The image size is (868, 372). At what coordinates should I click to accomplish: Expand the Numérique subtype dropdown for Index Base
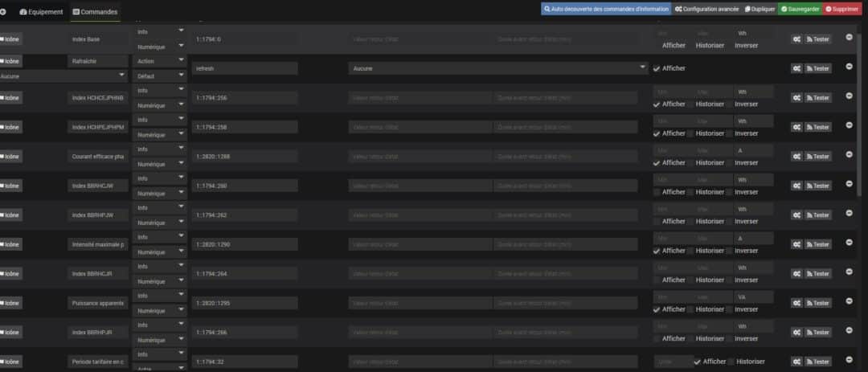(159, 47)
